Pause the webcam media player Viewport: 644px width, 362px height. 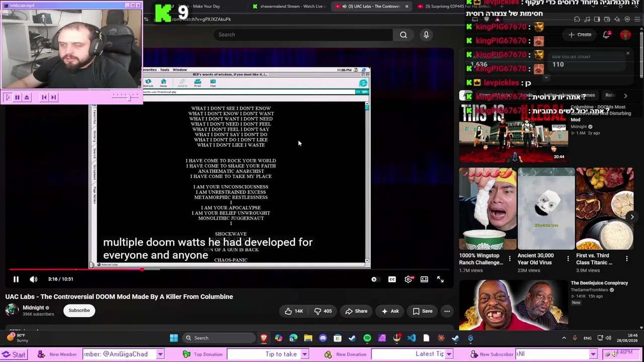(17, 97)
